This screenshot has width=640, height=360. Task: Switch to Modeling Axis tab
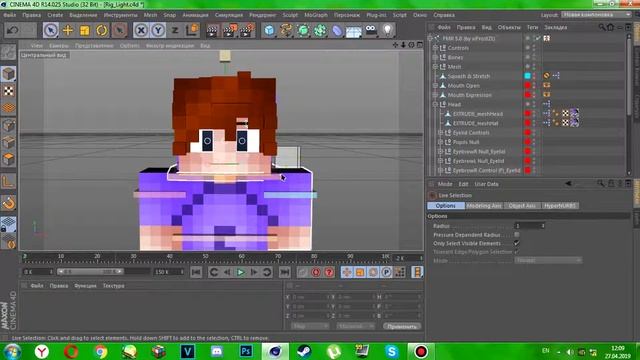pyautogui.click(x=484, y=206)
